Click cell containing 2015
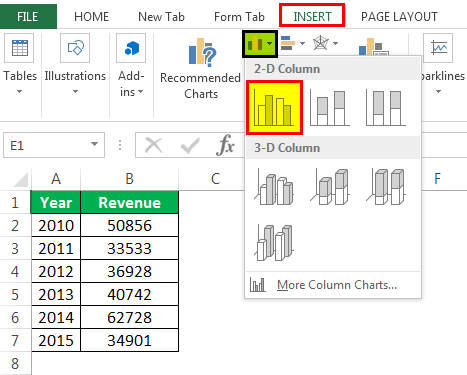Screen dimensions: 467x375 pos(56,340)
